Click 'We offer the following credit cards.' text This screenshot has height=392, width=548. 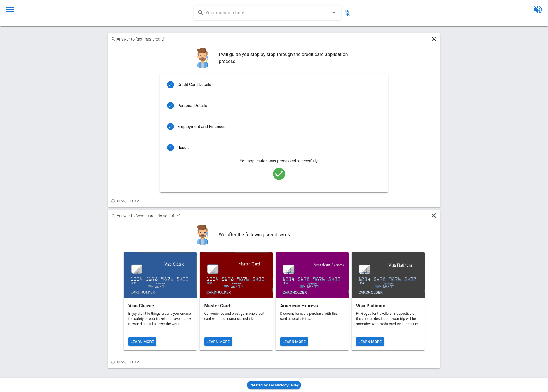[x=255, y=235]
